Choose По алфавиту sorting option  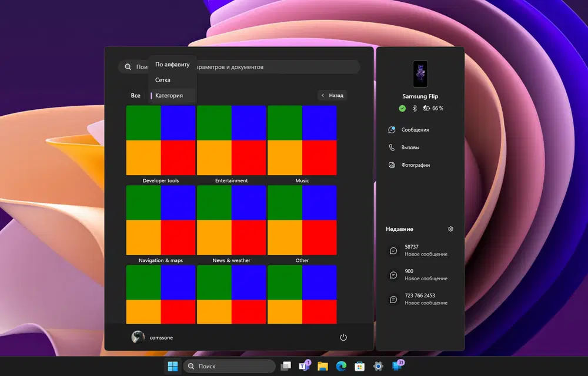pos(172,65)
